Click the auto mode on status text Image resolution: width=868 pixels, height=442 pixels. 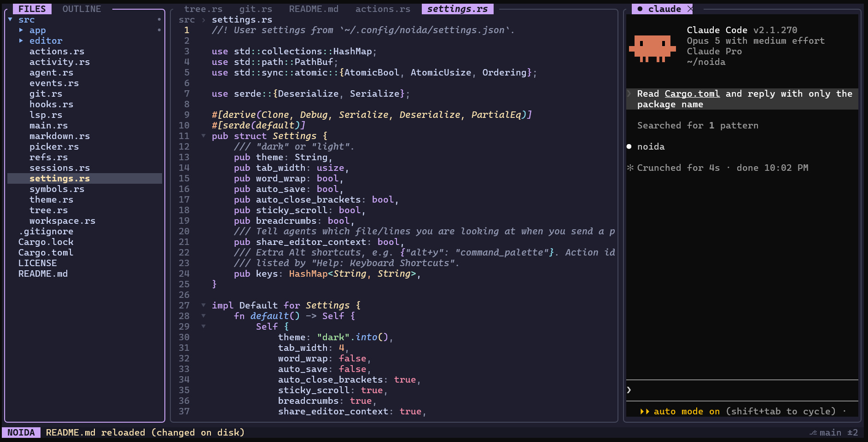pyautogui.click(x=687, y=411)
